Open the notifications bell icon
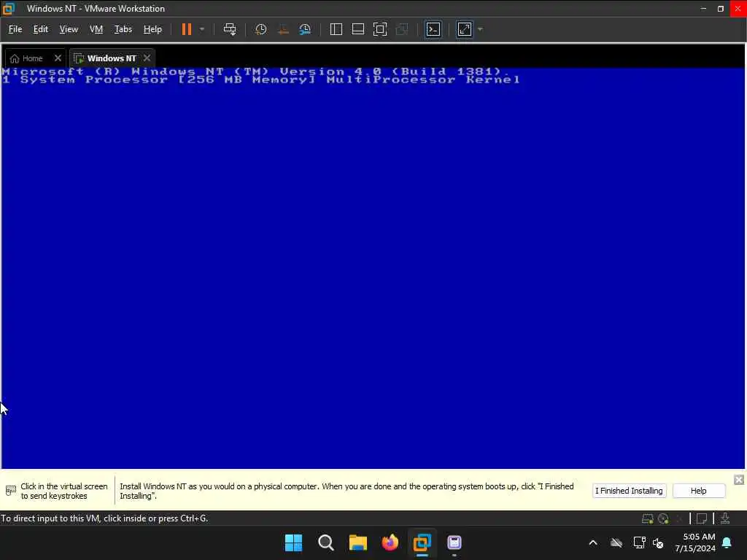Screen dimensions: 747x560 [727, 542]
